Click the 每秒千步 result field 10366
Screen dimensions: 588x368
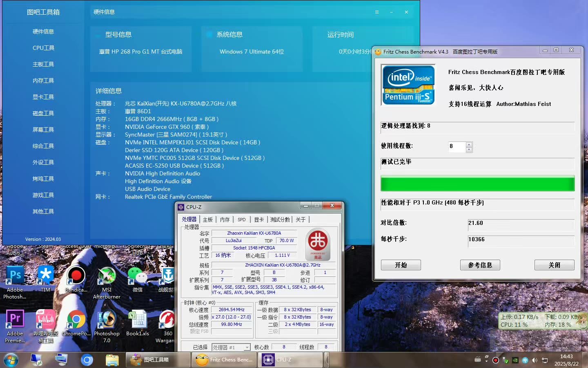[x=521, y=241]
